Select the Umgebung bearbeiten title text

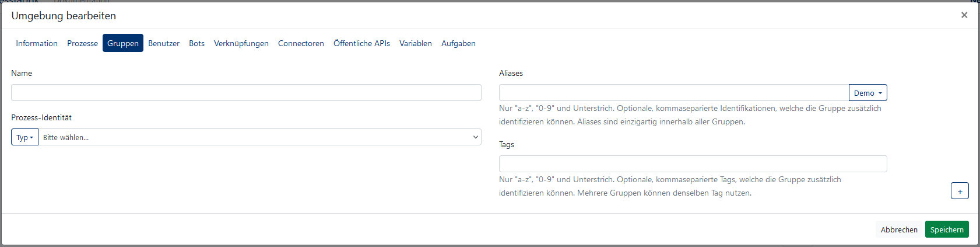point(64,16)
